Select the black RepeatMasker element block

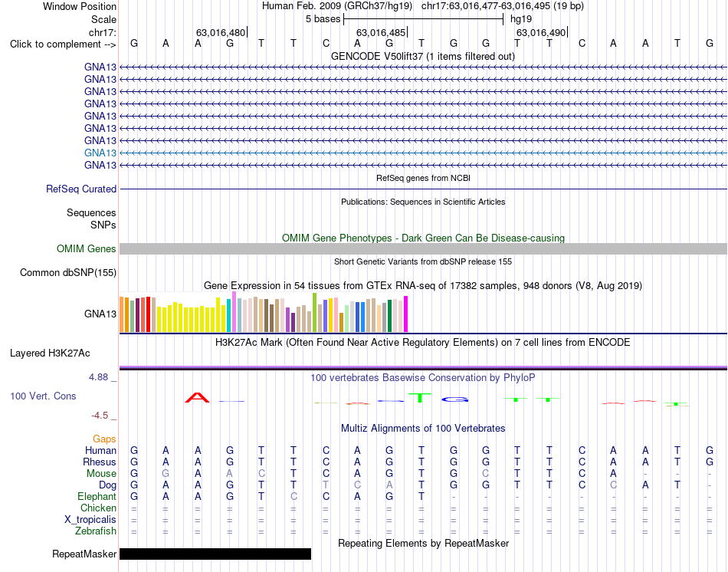coord(215,554)
